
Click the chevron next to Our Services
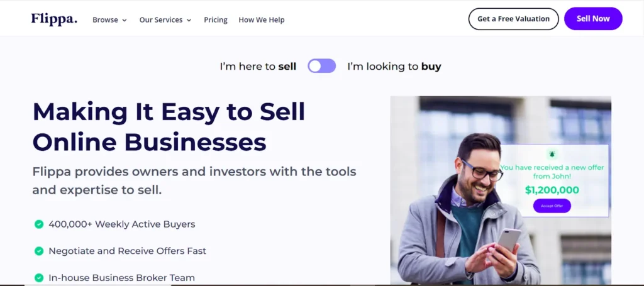pyautogui.click(x=189, y=20)
